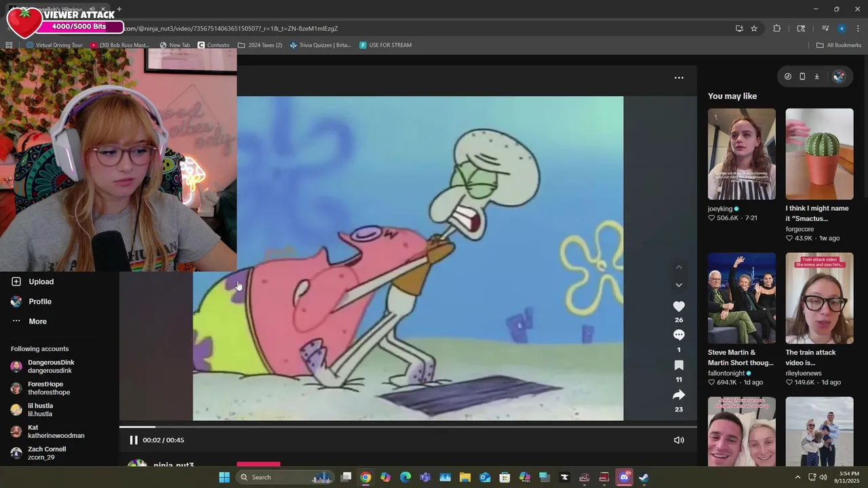Go to the previous video with up chevron
Image resolution: width=868 pixels, height=488 pixels.
[x=679, y=267]
